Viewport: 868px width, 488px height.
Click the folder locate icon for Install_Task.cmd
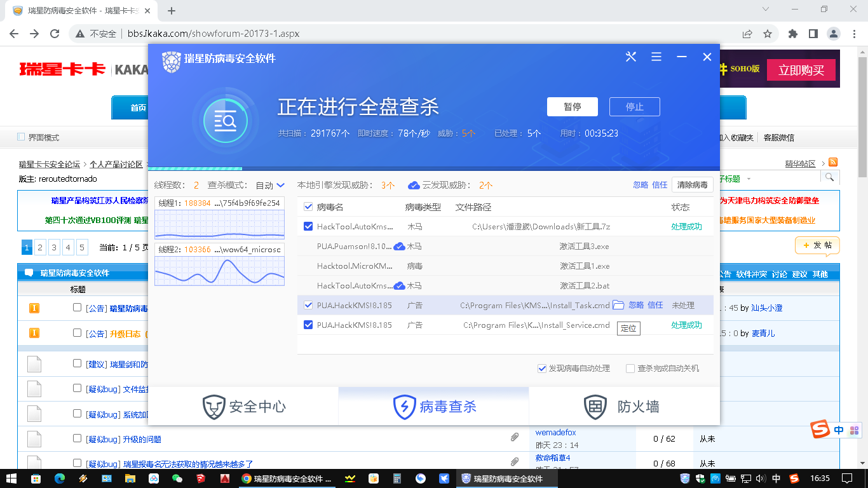click(618, 305)
